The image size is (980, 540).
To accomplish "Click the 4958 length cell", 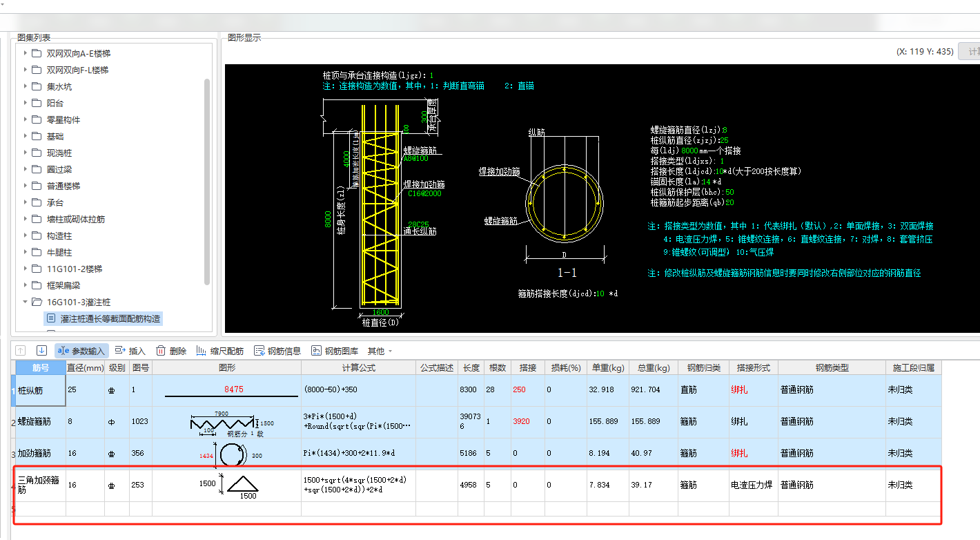I will pyautogui.click(x=472, y=485).
